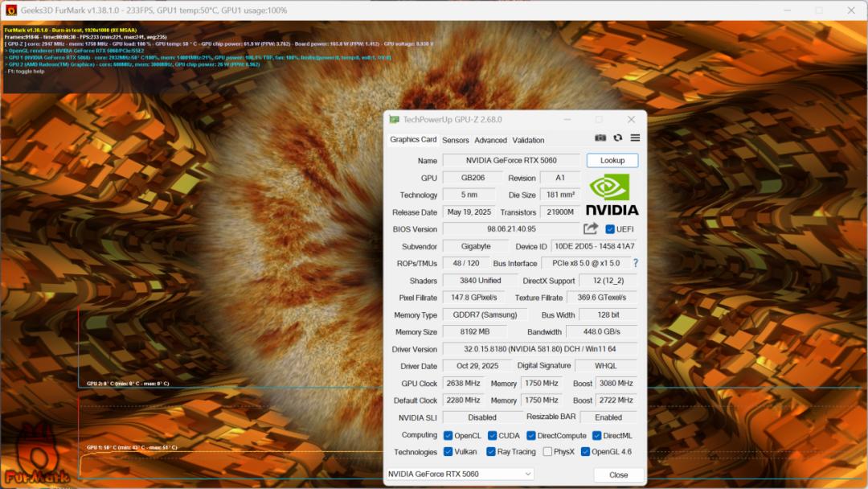Click the DirectX Support value 12 (12_2)

[608, 281]
